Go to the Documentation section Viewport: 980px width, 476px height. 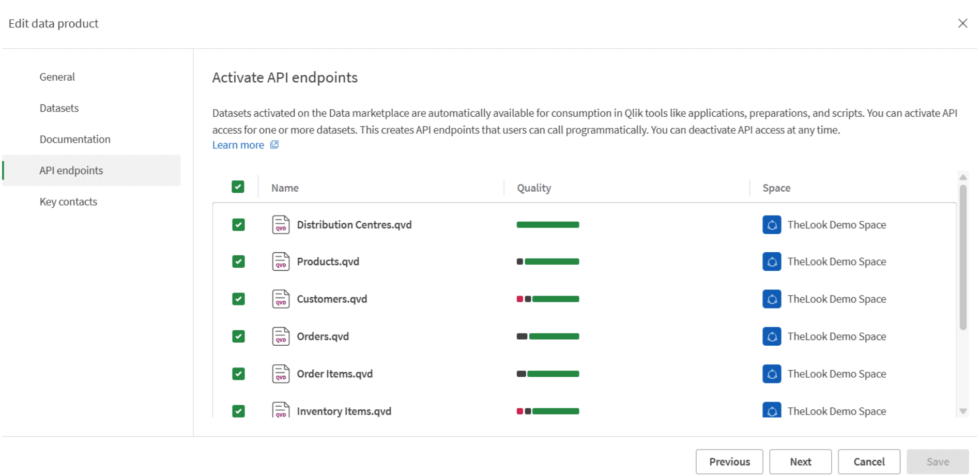(x=75, y=139)
